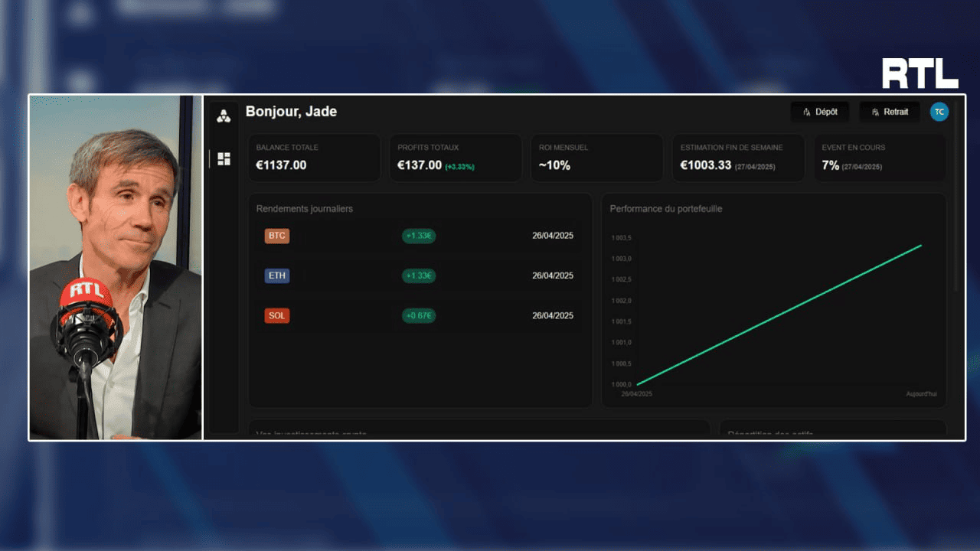Select the network icon in the sidebar
The width and height of the screenshot is (980, 551).
[223, 113]
